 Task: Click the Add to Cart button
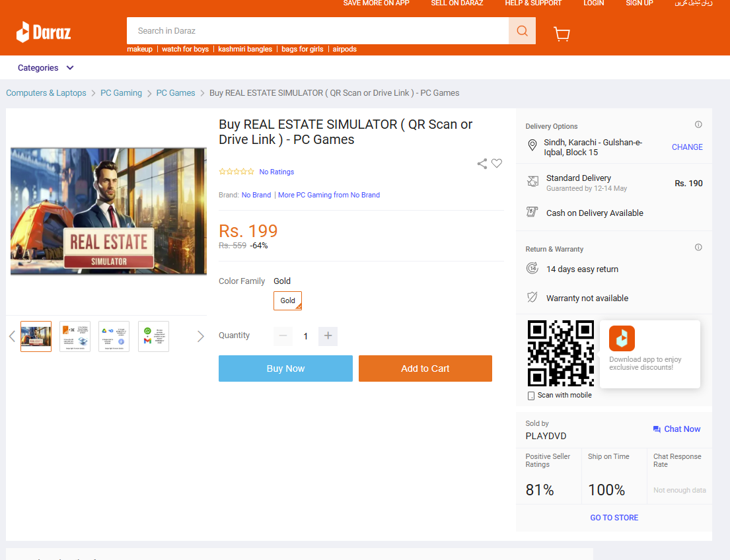coord(425,368)
